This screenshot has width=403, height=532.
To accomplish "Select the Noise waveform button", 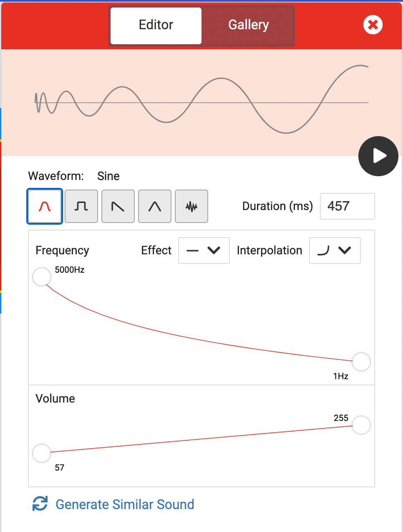I will (x=191, y=206).
